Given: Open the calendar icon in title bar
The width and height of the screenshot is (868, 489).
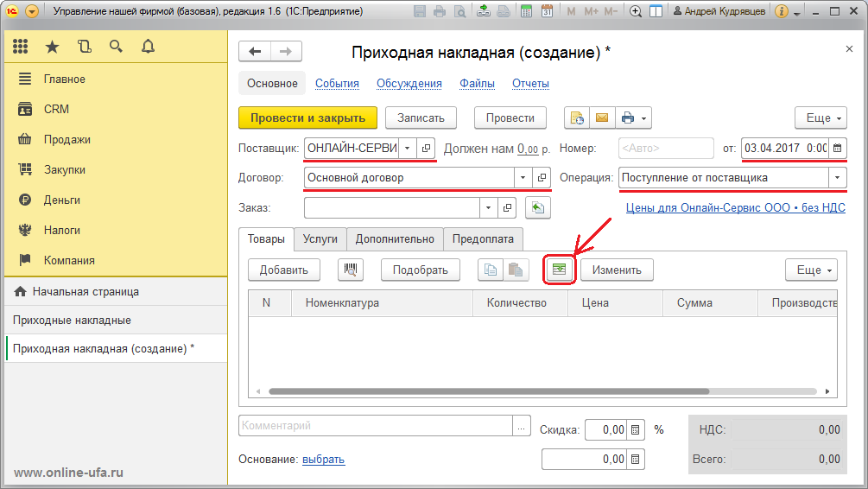Looking at the screenshot, I should tap(547, 11).
